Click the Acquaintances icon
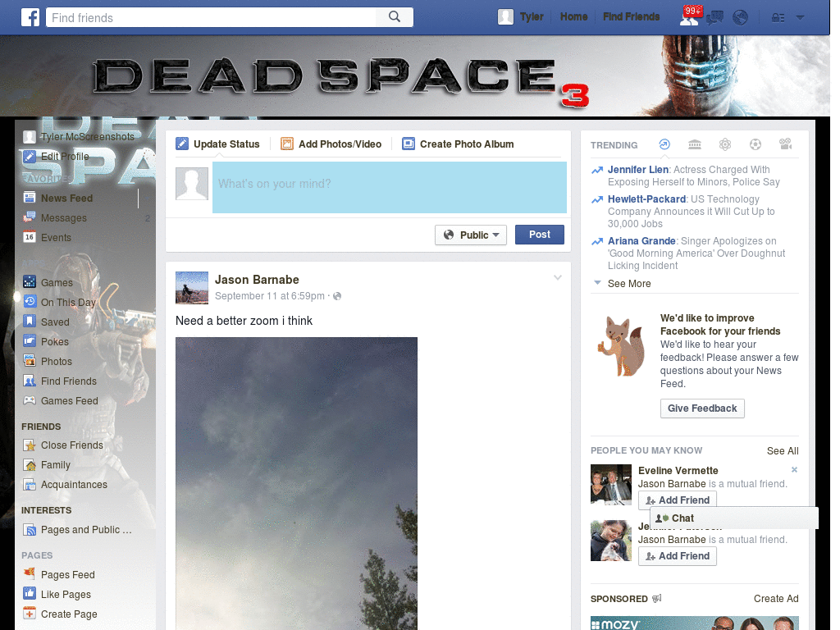 (x=30, y=485)
